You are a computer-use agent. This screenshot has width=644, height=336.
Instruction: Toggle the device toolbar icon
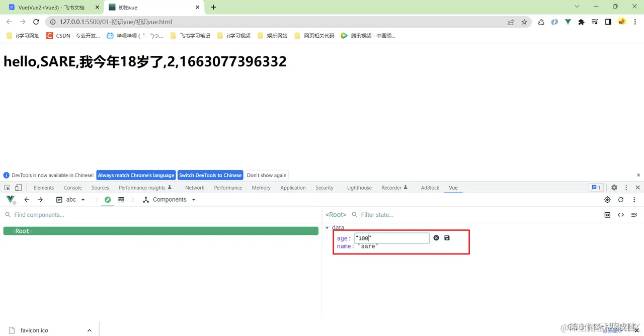[19, 188]
